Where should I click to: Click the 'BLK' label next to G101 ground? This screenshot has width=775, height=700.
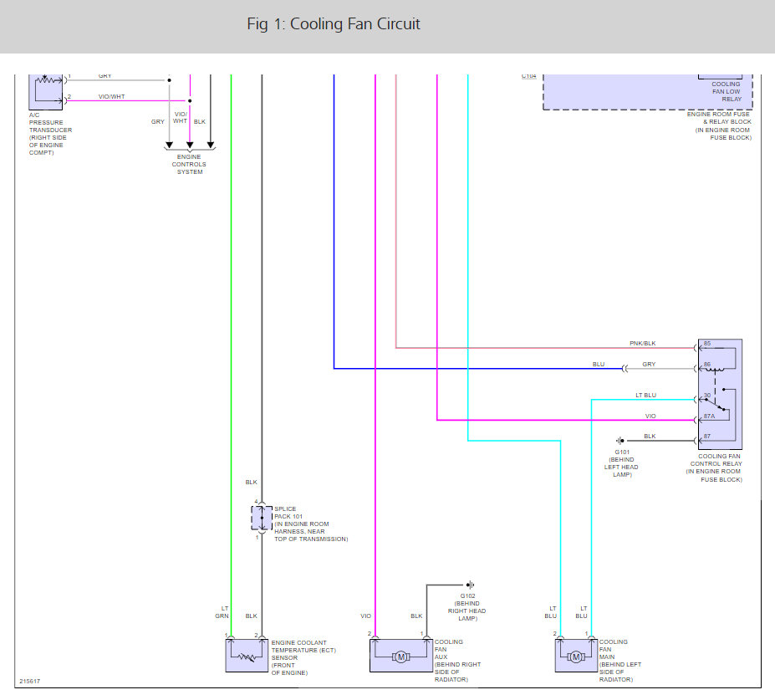pos(650,436)
